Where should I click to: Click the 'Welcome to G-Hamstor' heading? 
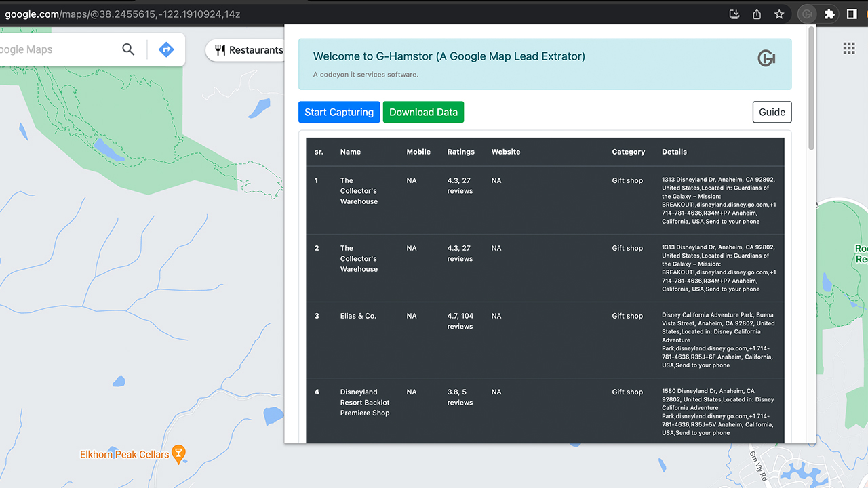(449, 56)
